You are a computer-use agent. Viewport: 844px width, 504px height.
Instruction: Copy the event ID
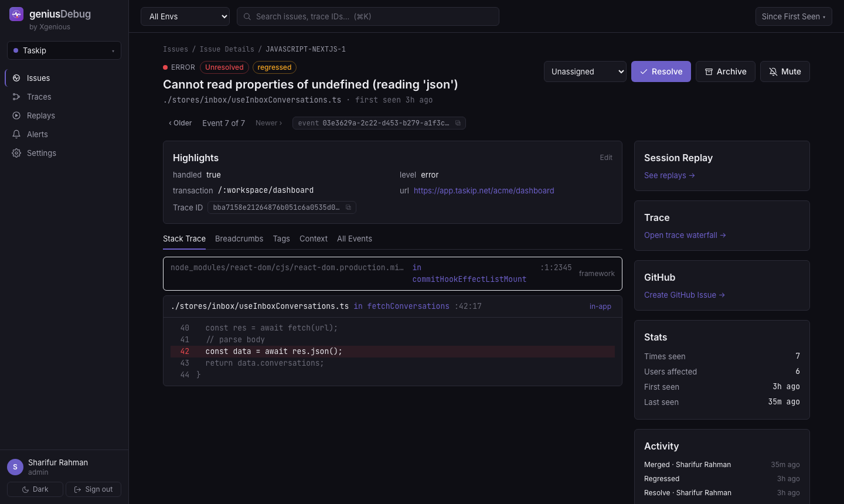[458, 123]
